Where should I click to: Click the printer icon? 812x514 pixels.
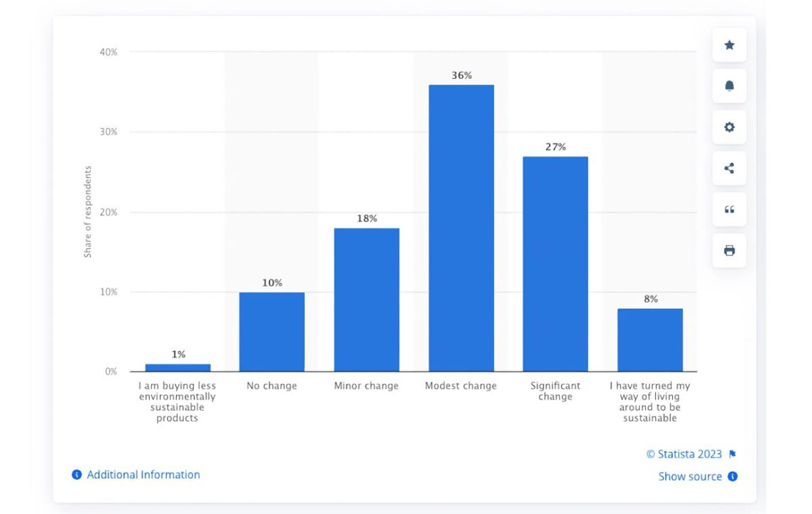tap(729, 251)
